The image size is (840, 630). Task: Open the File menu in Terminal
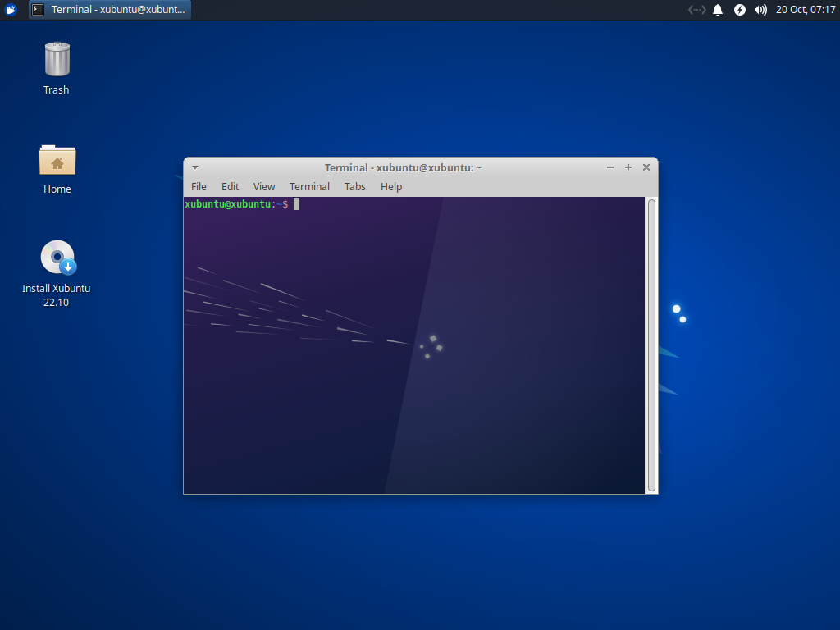[199, 186]
